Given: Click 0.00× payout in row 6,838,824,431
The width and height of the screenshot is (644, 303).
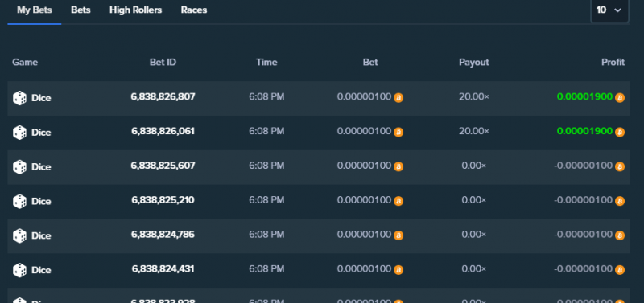Looking at the screenshot, I should click(474, 269).
